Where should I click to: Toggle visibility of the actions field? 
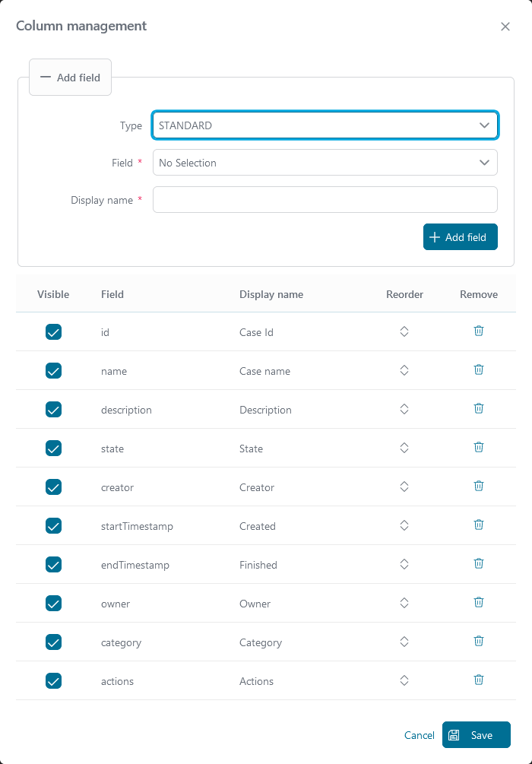tap(54, 680)
